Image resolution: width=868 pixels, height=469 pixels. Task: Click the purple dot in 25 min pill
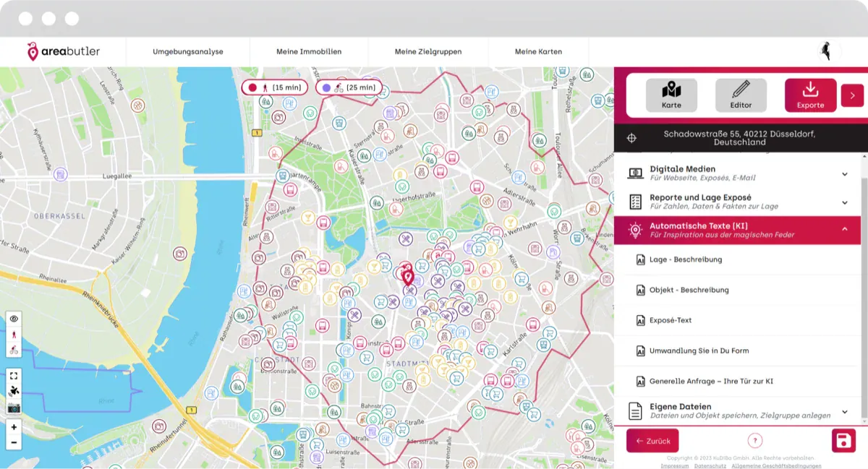click(x=326, y=87)
